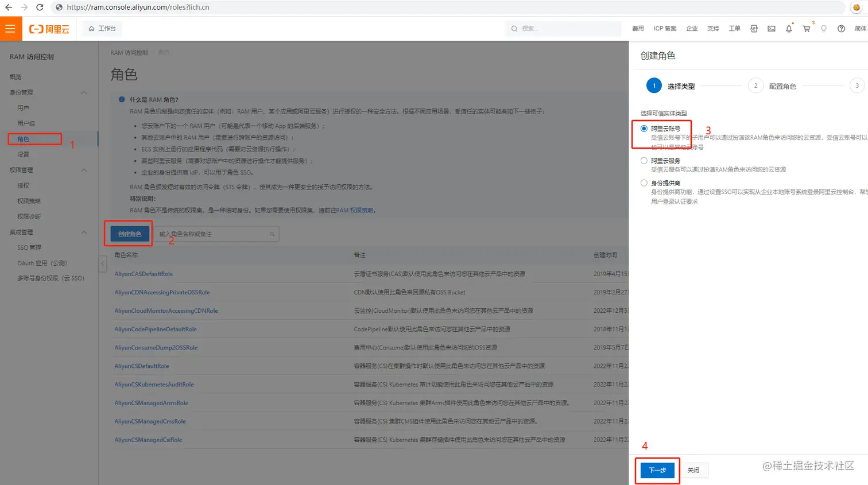
Task: Open the ICP 备案 header menu
Action: tap(665, 29)
